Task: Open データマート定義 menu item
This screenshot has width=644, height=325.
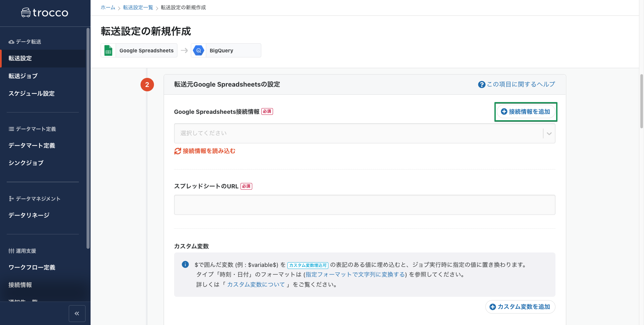Action: pyautogui.click(x=43, y=146)
